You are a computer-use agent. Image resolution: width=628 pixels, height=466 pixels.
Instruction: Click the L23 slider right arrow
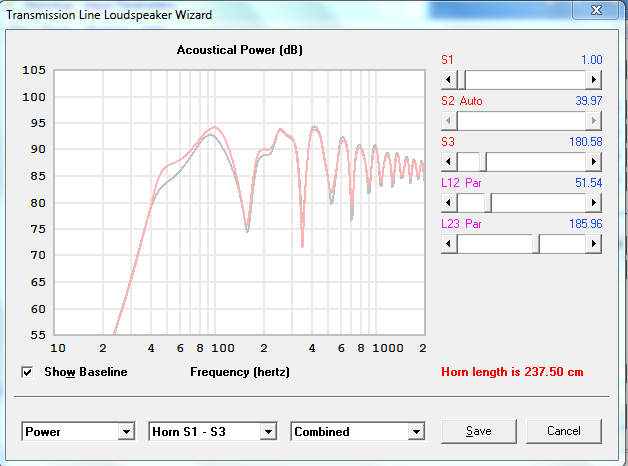click(594, 244)
